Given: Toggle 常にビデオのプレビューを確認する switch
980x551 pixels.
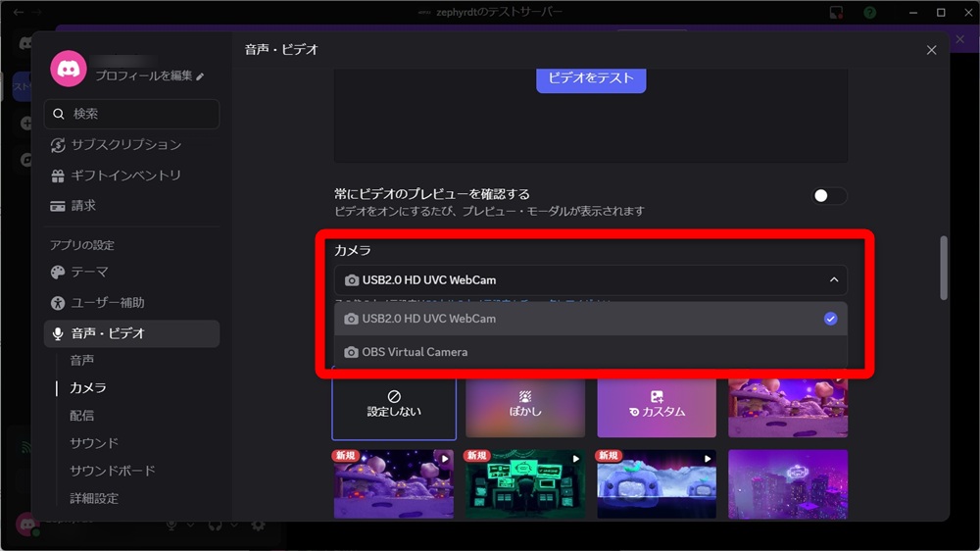Looking at the screenshot, I should (x=829, y=196).
